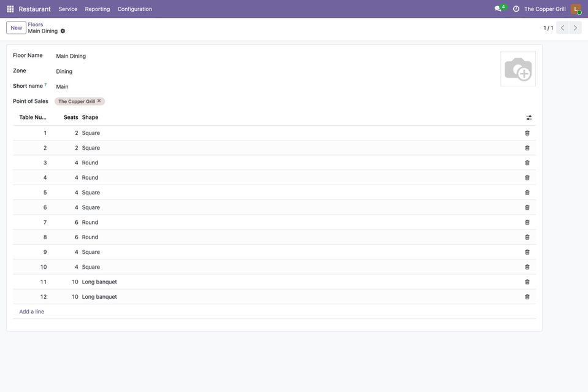The image size is (588, 392).
Task: Open the user avatar menu
Action: pyautogui.click(x=576, y=9)
